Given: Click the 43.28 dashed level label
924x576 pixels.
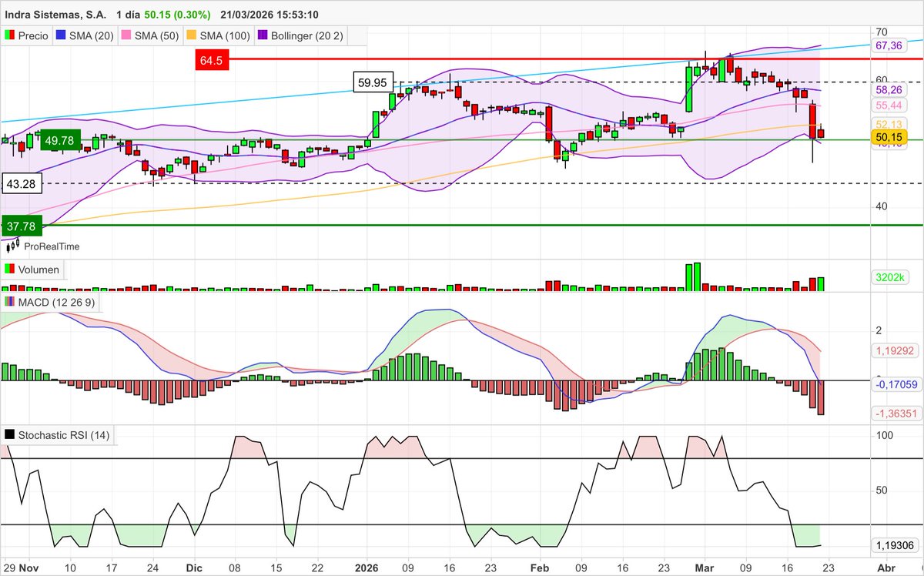Looking at the screenshot, I should (22, 183).
